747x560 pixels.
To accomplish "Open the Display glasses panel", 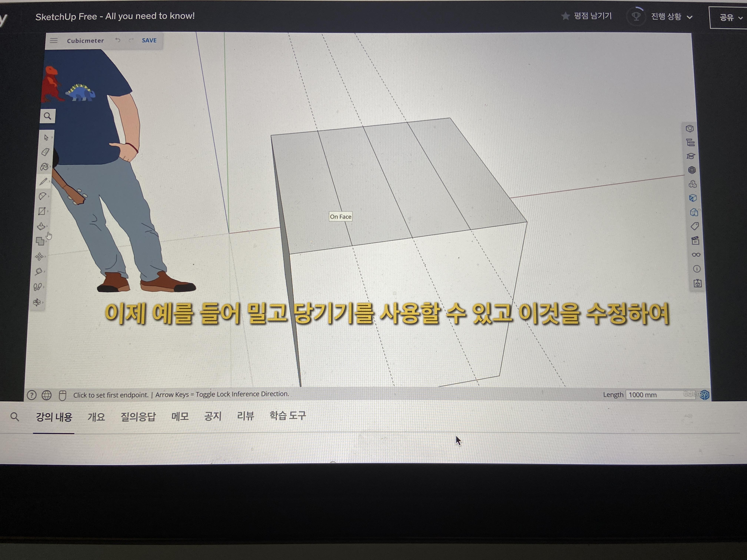I will (x=696, y=255).
